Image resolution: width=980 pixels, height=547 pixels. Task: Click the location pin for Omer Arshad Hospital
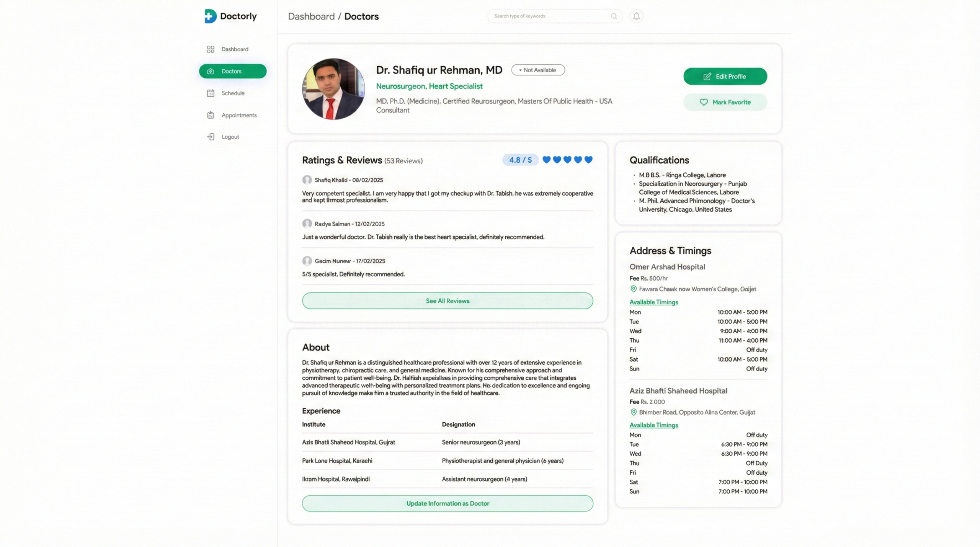point(634,289)
